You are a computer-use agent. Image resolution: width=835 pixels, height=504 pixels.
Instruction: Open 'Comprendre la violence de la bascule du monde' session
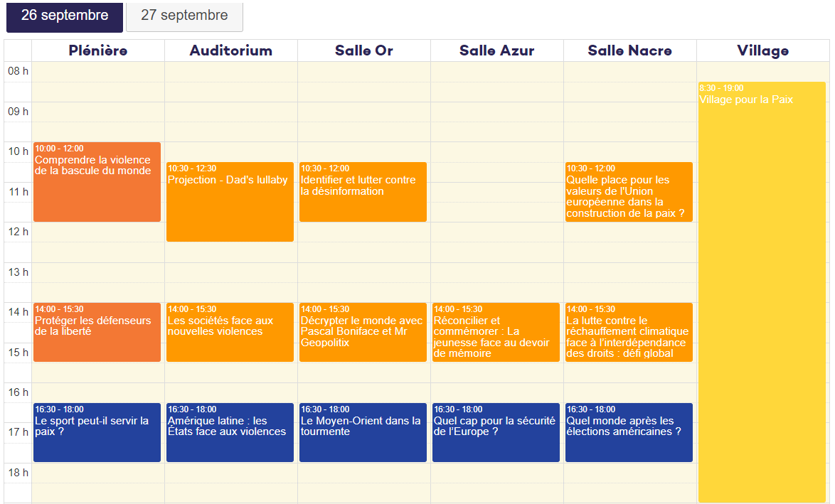[x=97, y=182]
